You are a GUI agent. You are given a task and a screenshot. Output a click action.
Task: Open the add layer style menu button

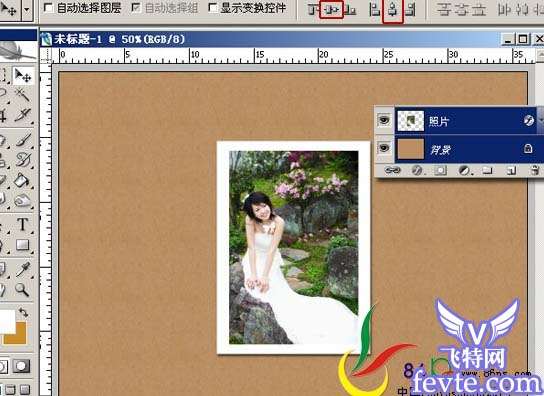[x=417, y=170]
